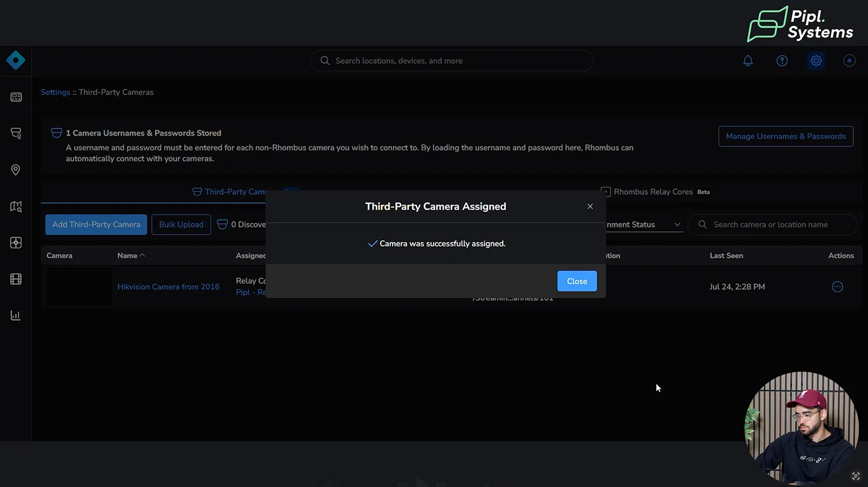Image resolution: width=868 pixels, height=487 pixels.
Task: Click the Add Third-Party Camera button
Action: tap(96, 225)
